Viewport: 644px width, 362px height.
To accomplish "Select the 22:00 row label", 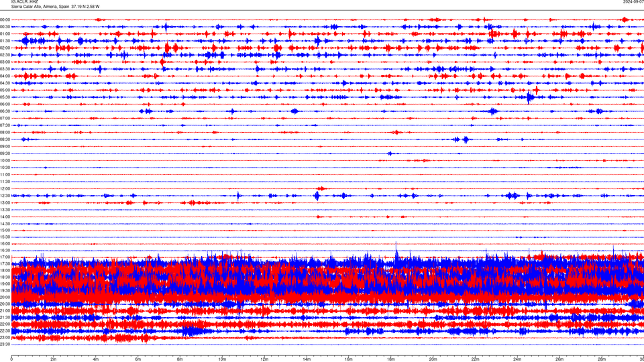I will 5,324.
